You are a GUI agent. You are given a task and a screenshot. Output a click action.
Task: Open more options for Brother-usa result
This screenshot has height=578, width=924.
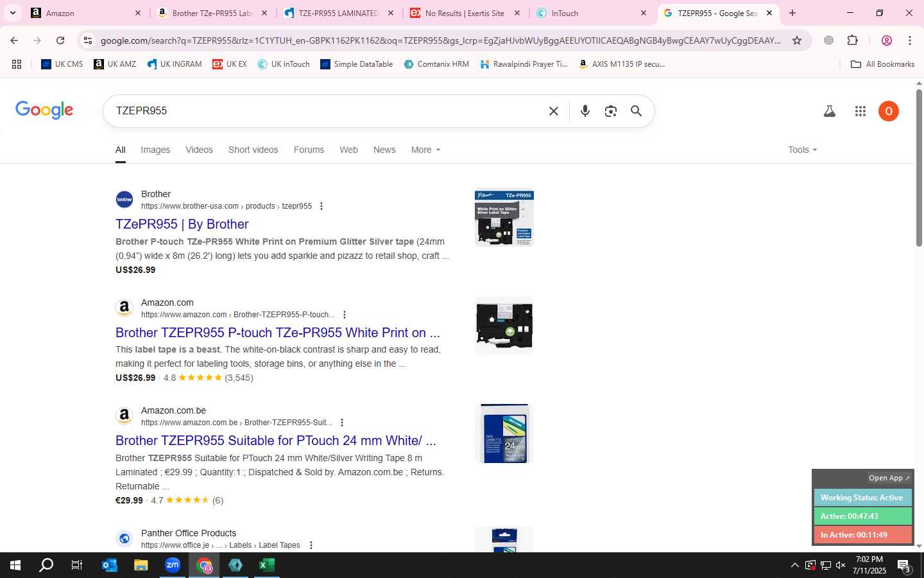click(x=321, y=206)
